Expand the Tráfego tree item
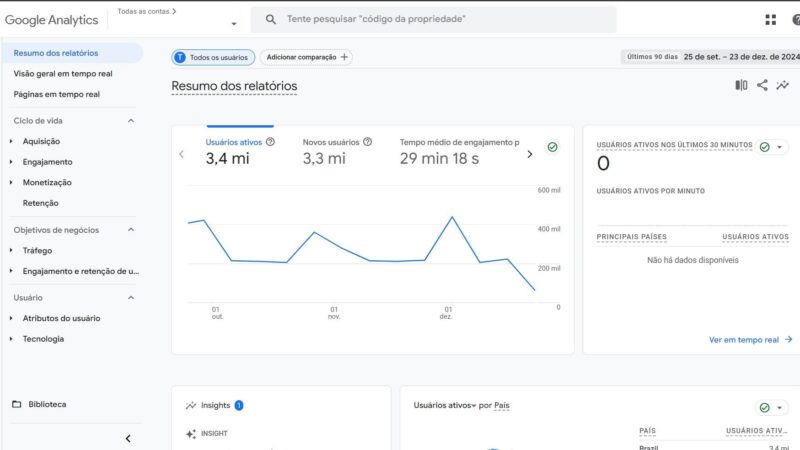The width and height of the screenshot is (800, 450). 11,250
